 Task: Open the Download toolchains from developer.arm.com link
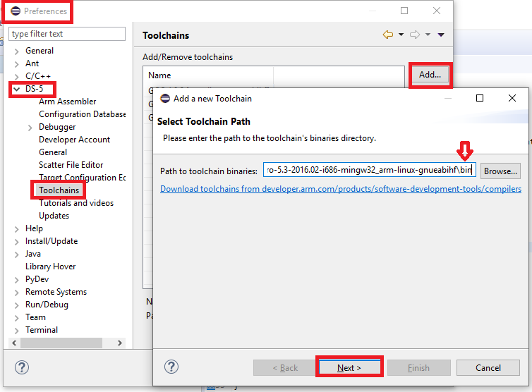click(341, 189)
